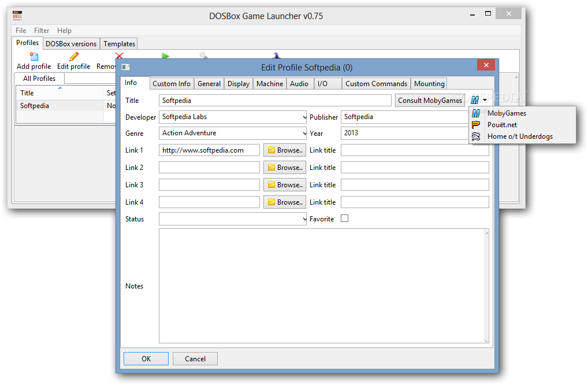
Task: Open the File menu in main window
Action: click(x=21, y=31)
